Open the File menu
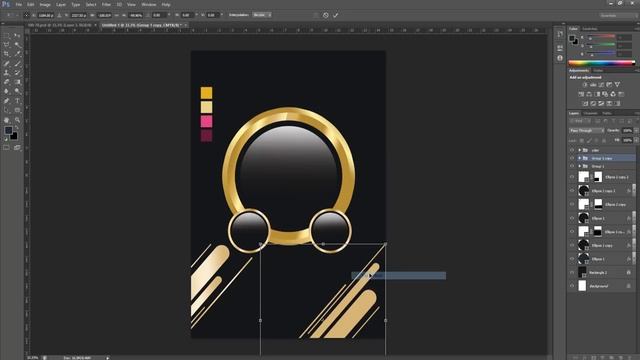The image size is (640, 360). point(19,4)
